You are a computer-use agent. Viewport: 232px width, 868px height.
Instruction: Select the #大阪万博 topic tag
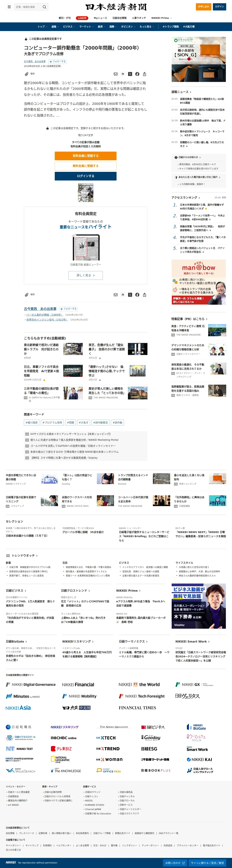click(x=189, y=27)
